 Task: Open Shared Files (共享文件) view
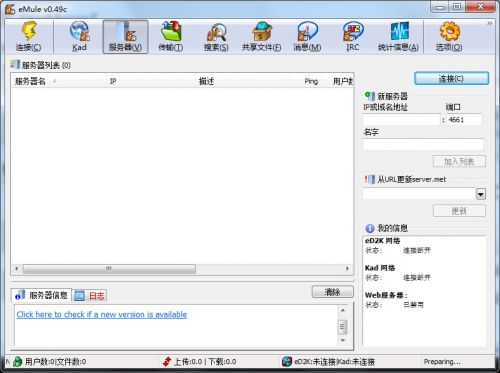[262, 36]
